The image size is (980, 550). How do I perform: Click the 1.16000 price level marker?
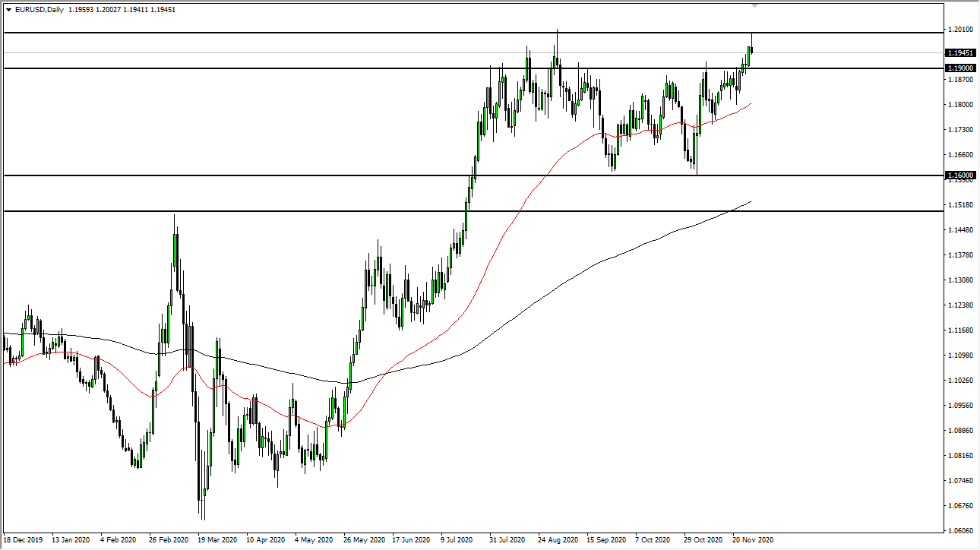[x=959, y=175]
